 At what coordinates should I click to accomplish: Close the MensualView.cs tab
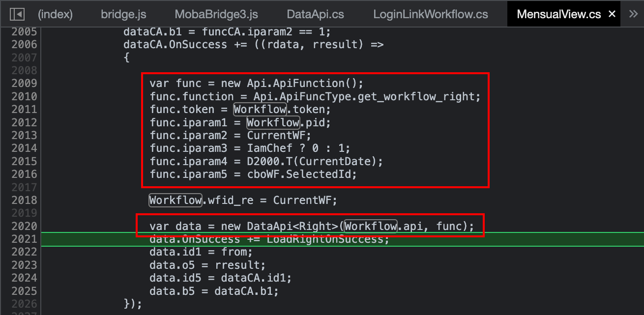coord(612,14)
